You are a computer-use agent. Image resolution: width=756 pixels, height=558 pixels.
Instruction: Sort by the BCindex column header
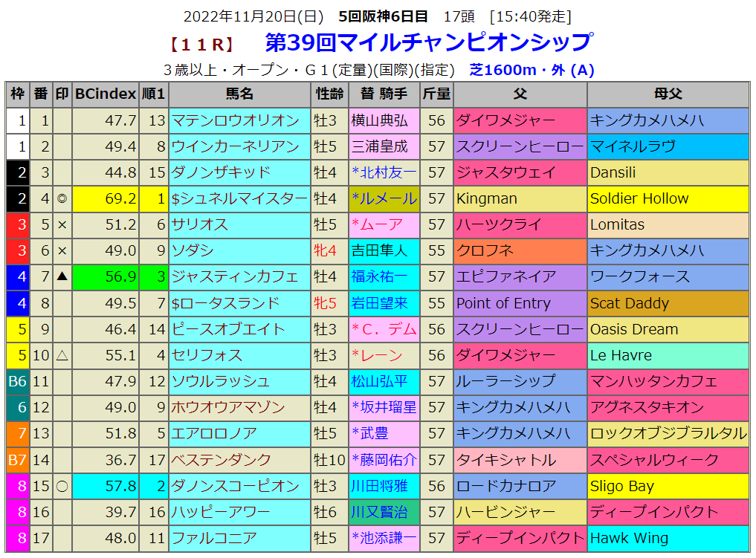[x=106, y=94]
